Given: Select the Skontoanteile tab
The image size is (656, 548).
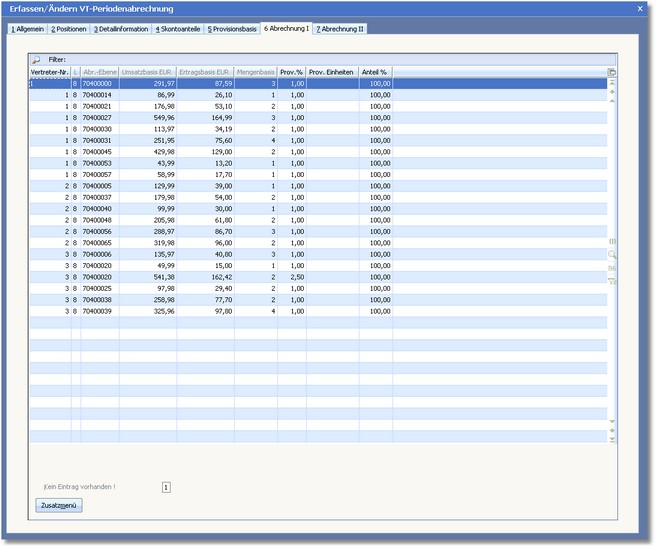Looking at the screenshot, I should (177, 29).
